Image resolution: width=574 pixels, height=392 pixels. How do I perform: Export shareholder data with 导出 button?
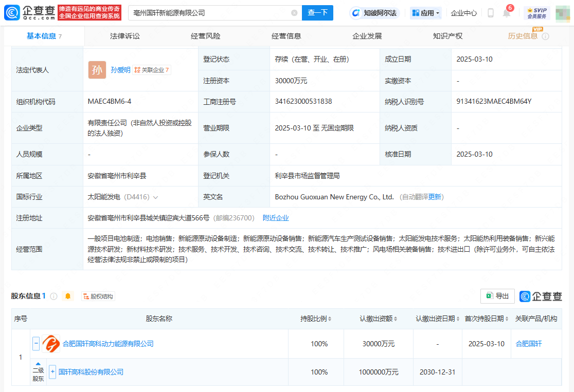click(x=497, y=296)
